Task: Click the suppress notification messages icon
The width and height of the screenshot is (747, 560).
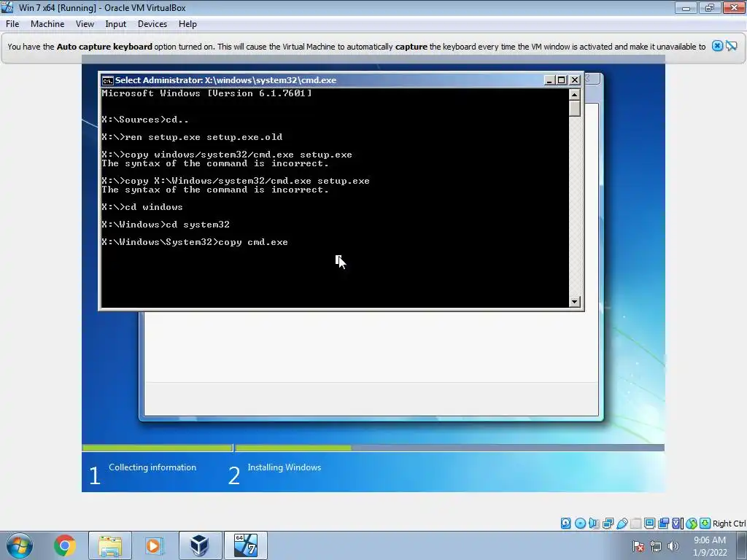Action: [x=731, y=46]
